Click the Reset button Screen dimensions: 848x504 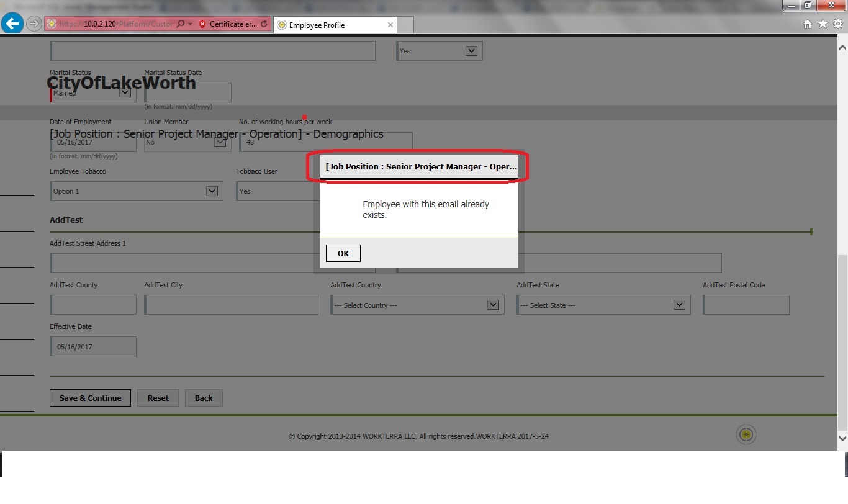[158, 398]
